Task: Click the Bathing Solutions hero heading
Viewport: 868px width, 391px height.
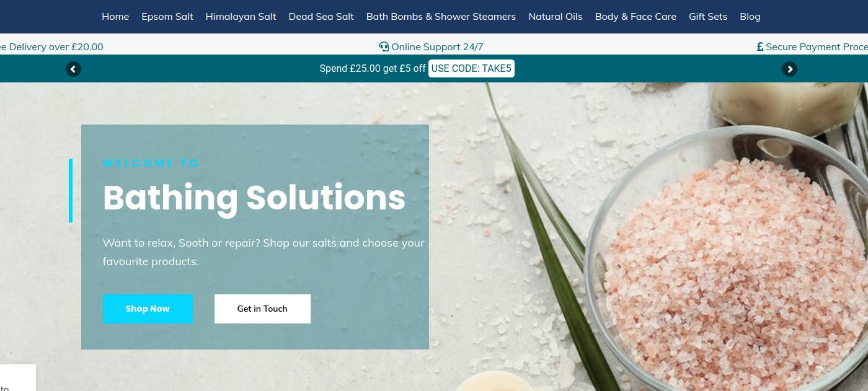Action: 254,198
